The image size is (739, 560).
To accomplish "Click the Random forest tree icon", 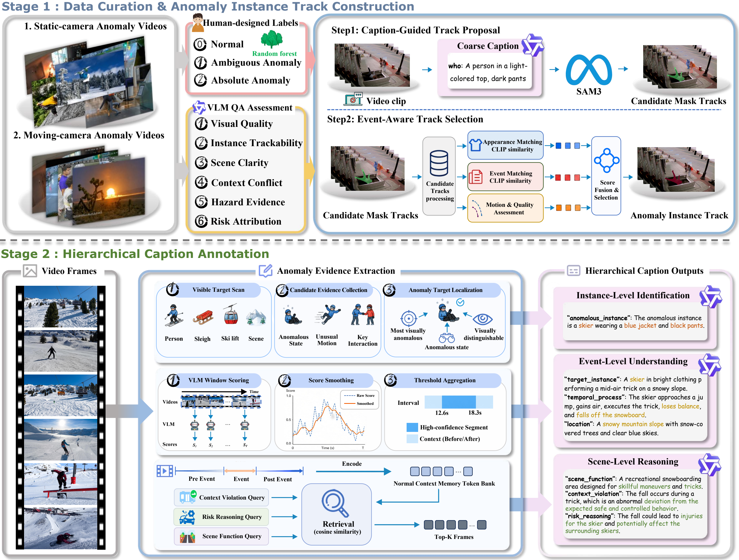I will (272, 40).
